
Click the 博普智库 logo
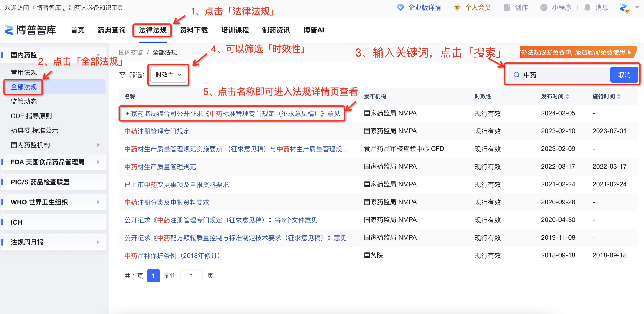30,30
